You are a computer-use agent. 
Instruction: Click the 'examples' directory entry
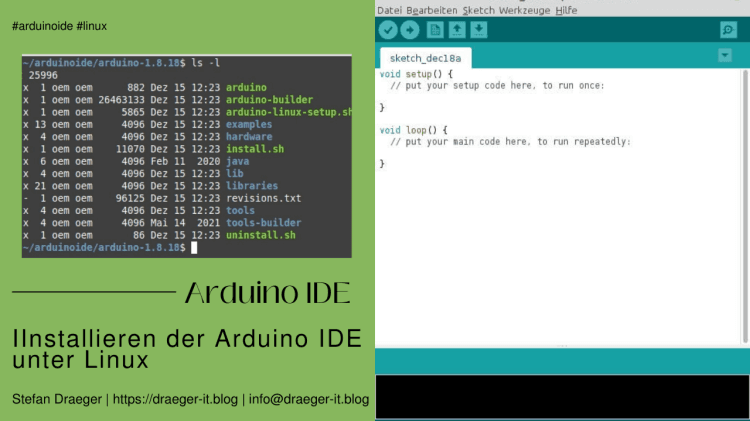click(x=249, y=124)
